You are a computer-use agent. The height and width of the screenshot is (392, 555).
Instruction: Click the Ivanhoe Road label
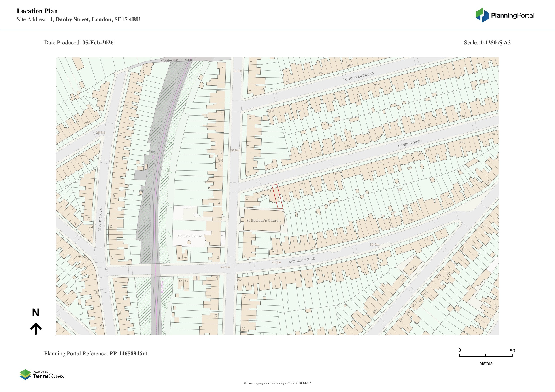click(x=100, y=219)
